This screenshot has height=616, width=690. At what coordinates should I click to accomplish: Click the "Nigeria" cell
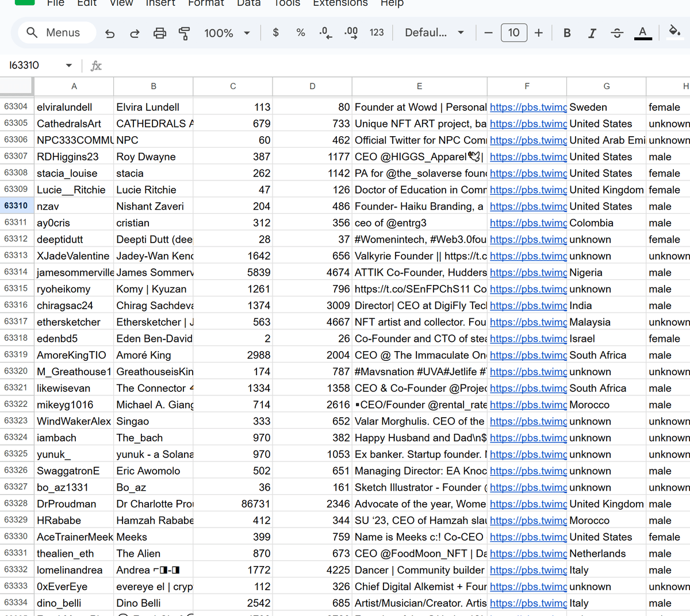tap(607, 273)
